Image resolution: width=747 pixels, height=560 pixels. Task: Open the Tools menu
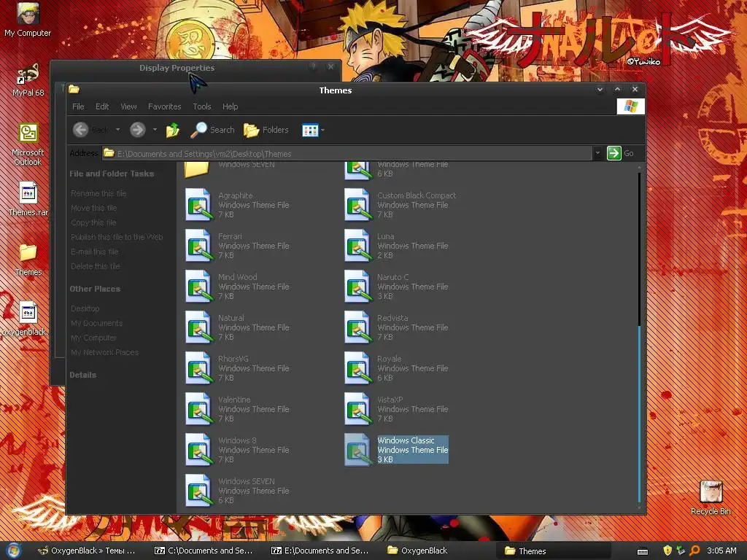click(x=201, y=106)
